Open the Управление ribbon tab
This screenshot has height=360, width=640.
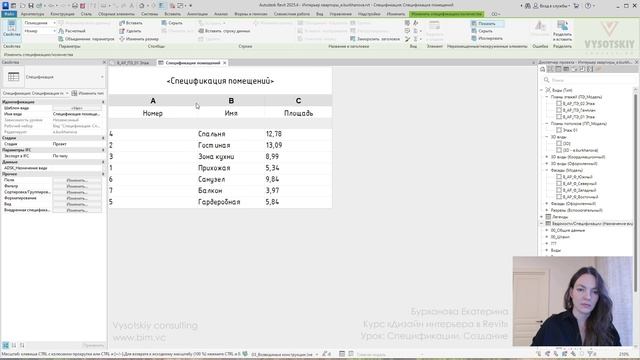coord(340,14)
